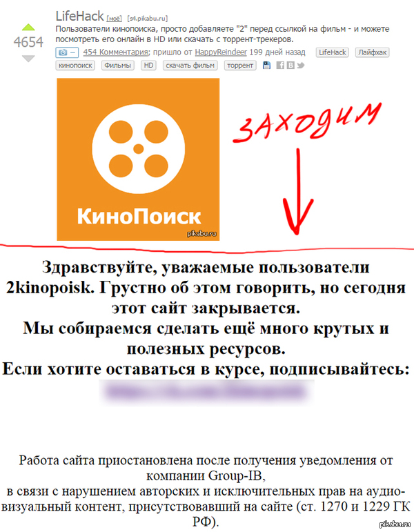Image resolution: width=414 pixels, height=532 pixels.
Task: Select the Фильмы tag
Action: (x=118, y=65)
